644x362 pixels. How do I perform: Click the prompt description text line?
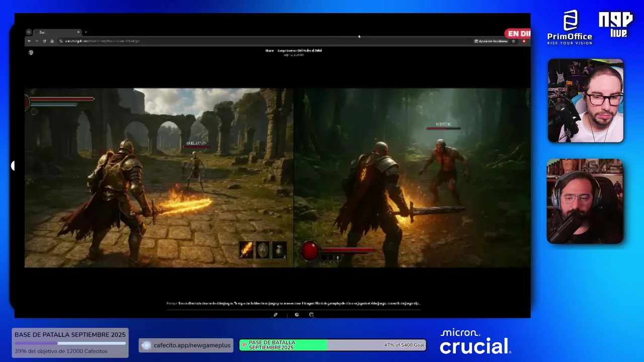[293, 303]
